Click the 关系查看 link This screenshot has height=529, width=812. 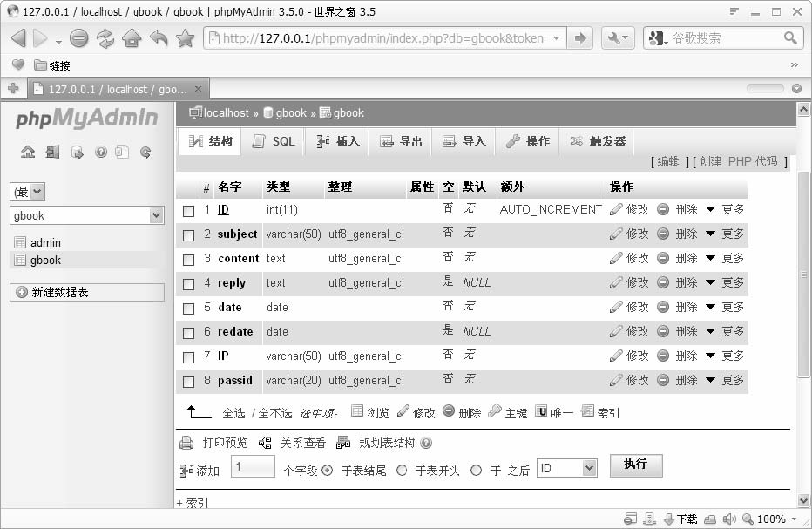point(303,443)
